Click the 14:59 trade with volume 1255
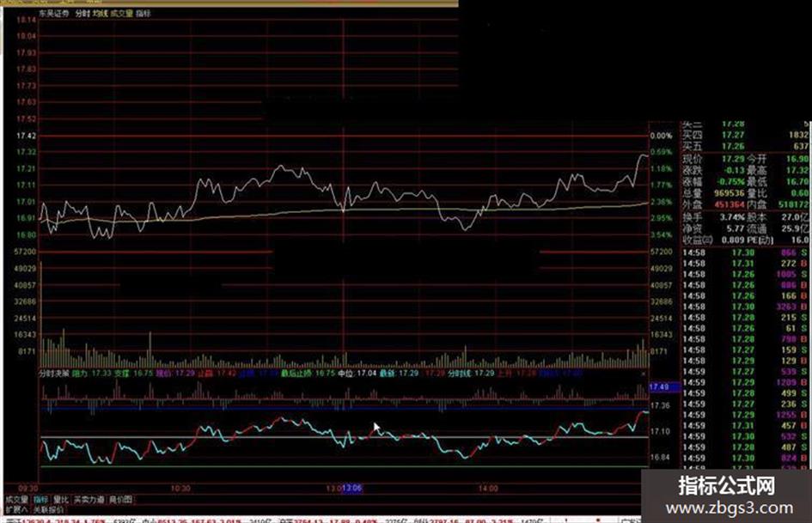The width and height of the screenshot is (812, 523). point(746,415)
